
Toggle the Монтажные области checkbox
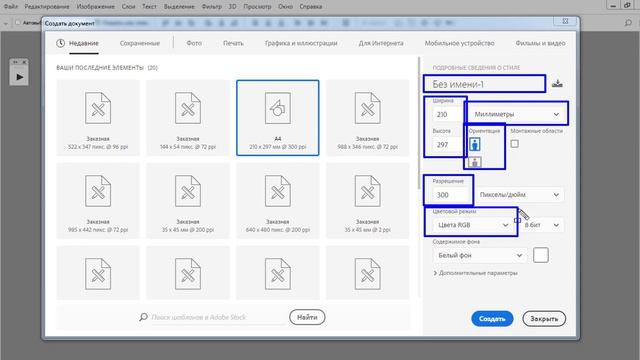point(515,144)
